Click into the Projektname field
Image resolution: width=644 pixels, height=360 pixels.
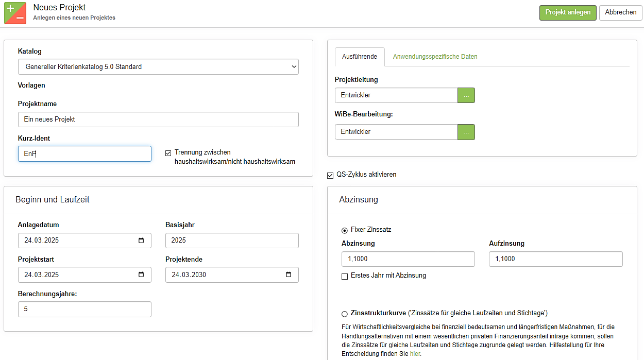[158, 119]
